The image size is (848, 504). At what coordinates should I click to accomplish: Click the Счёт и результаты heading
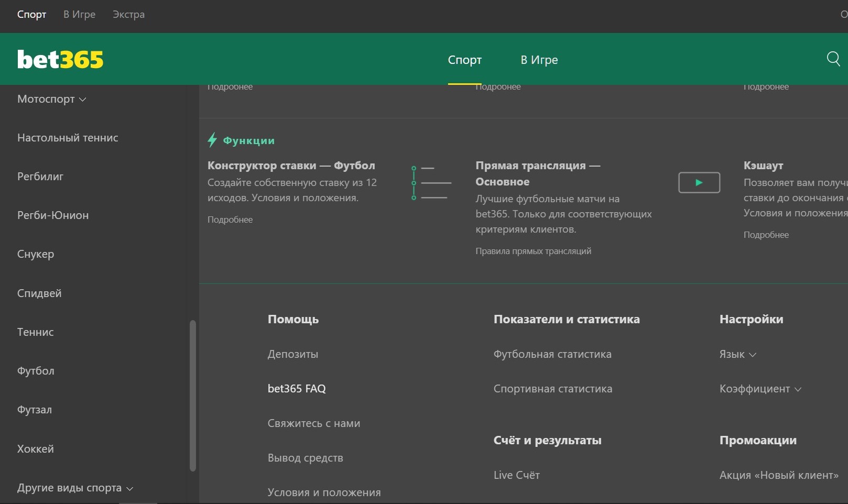[548, 441]
